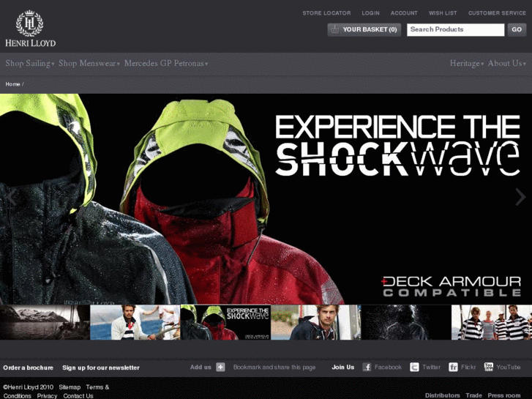Open the Wish List link
Image resolution: width=532 pixels, height=399 pixels.
click(x=443, y=13)
